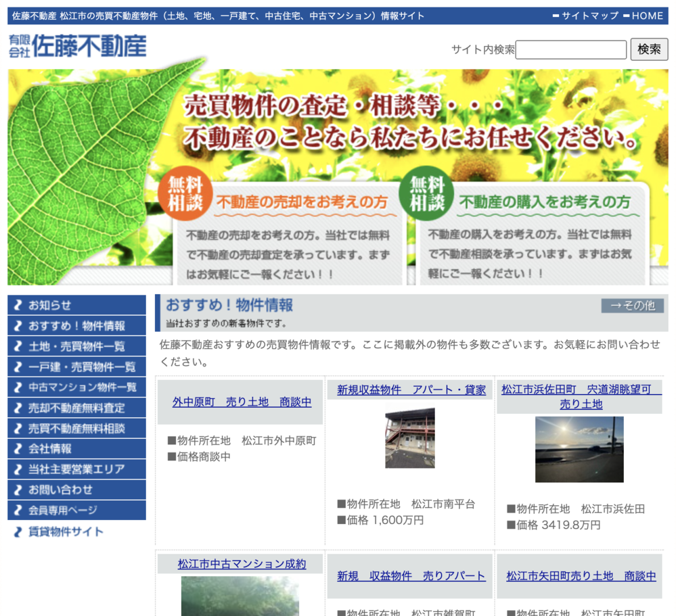Open 外中原町 売り土地 商談中 listing

(242, 402)
